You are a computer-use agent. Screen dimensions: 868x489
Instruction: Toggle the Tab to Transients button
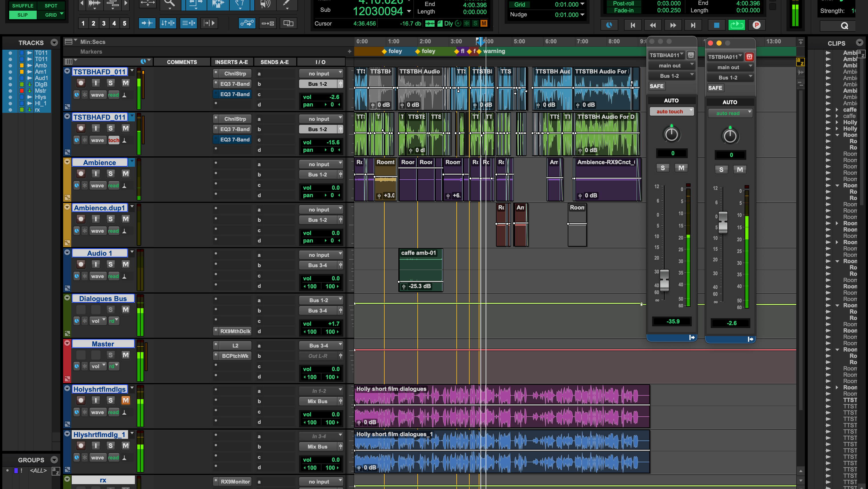point(147,23)
